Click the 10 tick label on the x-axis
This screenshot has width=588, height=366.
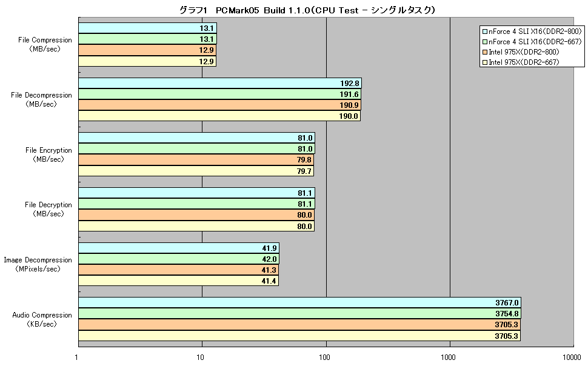[201, 357]
